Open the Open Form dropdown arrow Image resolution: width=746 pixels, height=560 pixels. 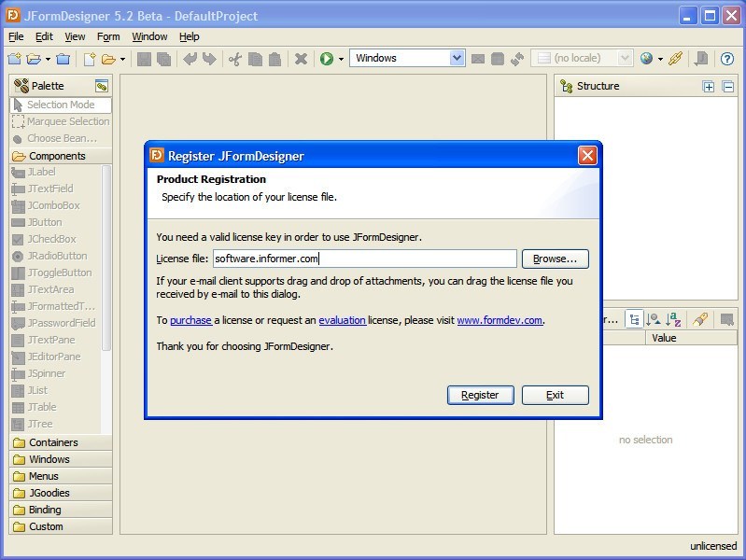[x=122, y=59]
